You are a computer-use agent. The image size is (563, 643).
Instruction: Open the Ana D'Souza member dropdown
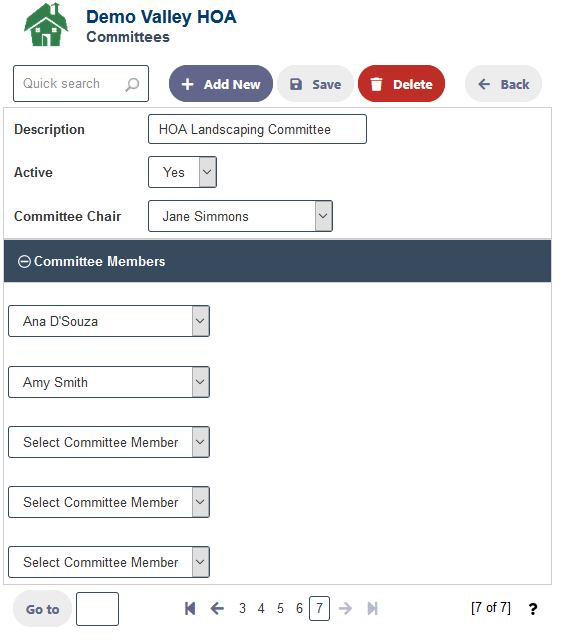(x=109, y=321)
